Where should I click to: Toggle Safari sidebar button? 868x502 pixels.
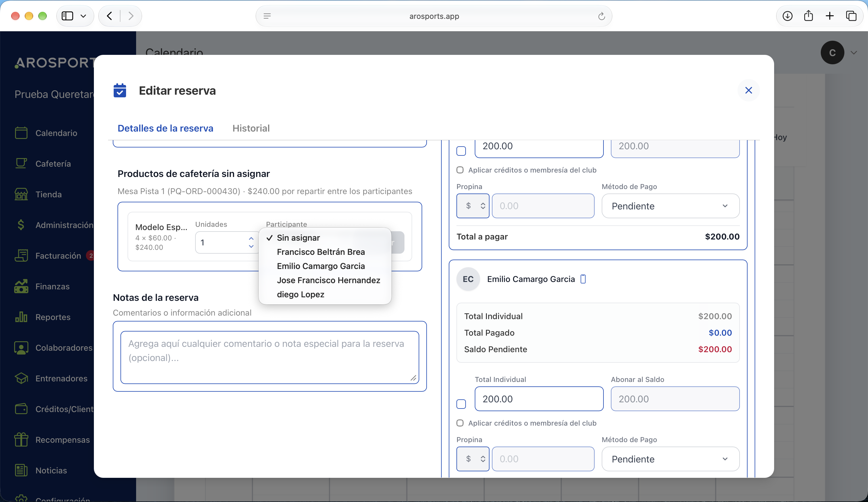pyautogui.click(x=68, y=16)
